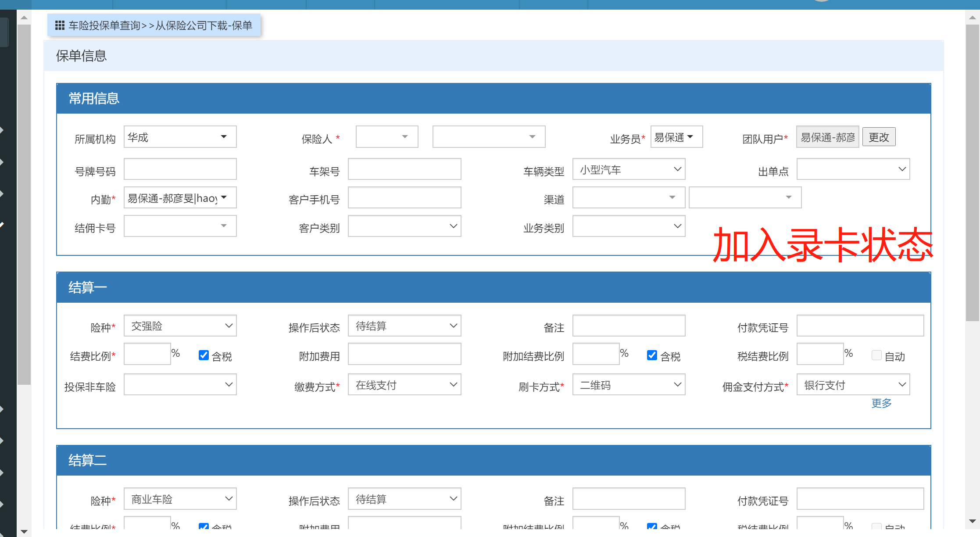
Task: Click the right scrollbar down arrow
Action: tap(972, 521)
